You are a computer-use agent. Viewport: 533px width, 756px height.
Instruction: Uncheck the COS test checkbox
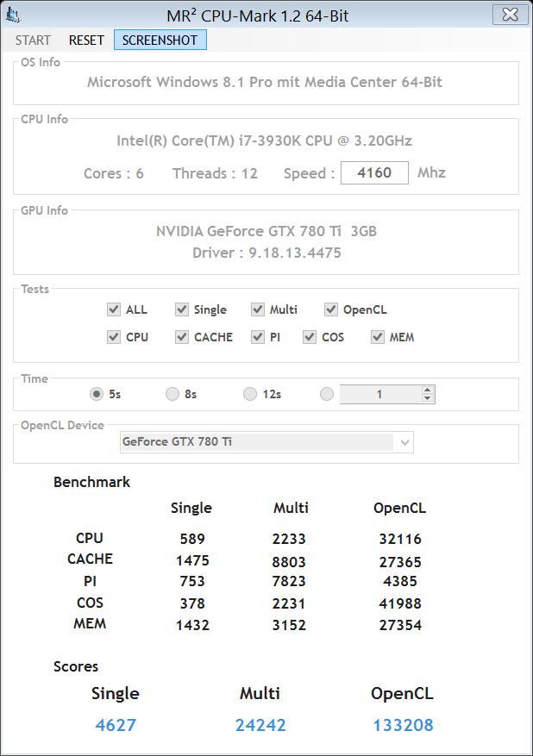[x=310, y=337]
